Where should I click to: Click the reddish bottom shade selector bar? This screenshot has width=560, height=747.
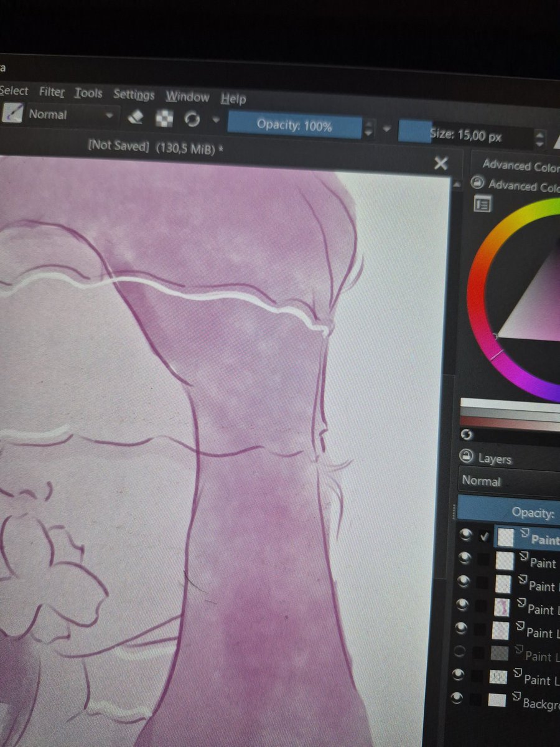pos(510,422)
